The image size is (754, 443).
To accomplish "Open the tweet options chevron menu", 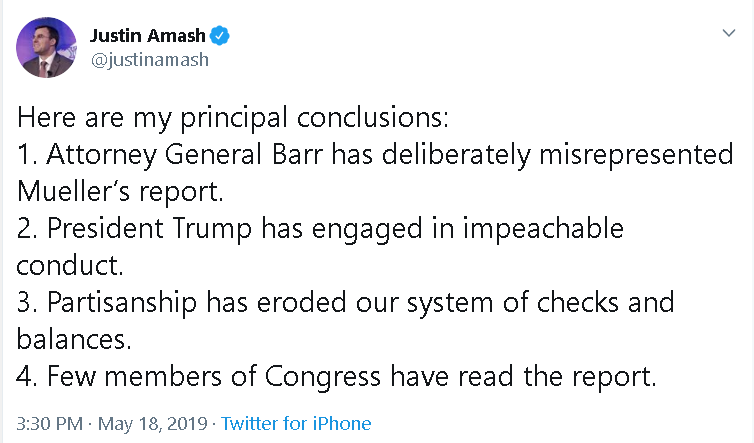I will pyautogui.click(x=729, y=34).
